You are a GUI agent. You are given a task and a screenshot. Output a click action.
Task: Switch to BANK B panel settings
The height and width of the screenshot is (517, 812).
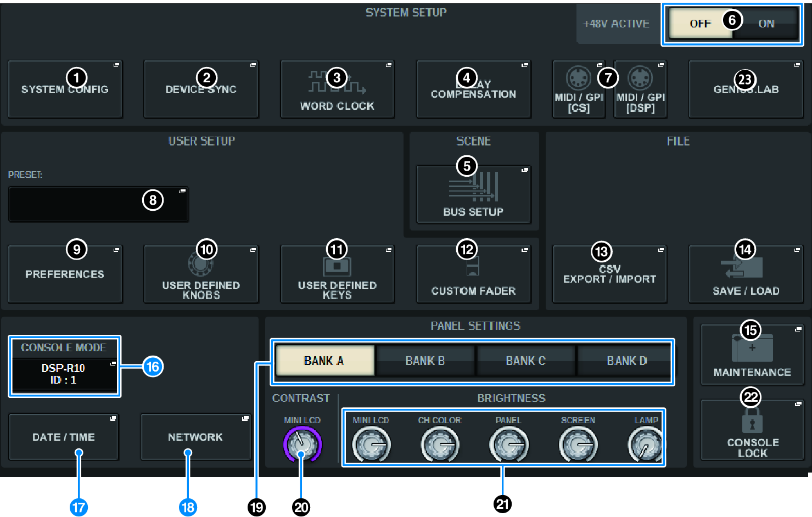[x=424, y=361]
